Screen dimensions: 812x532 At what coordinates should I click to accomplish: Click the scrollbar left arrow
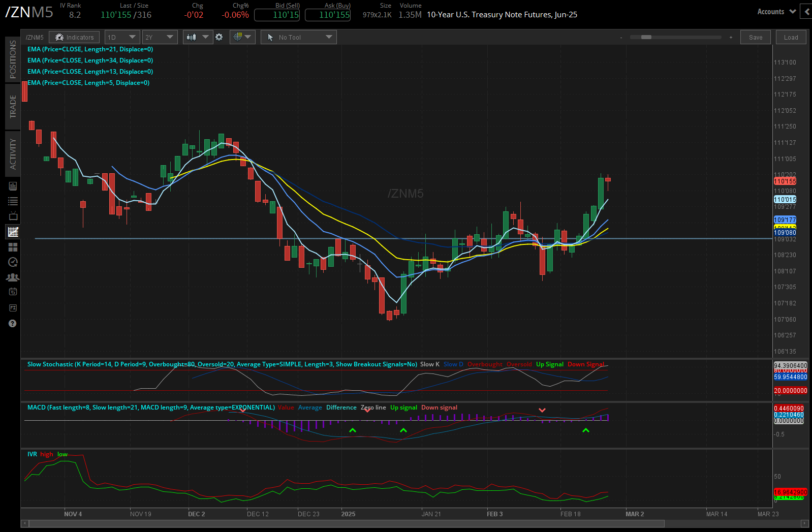point(24,523)
